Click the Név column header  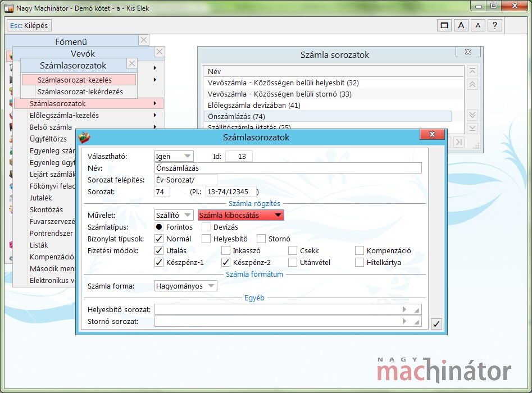(334, 71)
